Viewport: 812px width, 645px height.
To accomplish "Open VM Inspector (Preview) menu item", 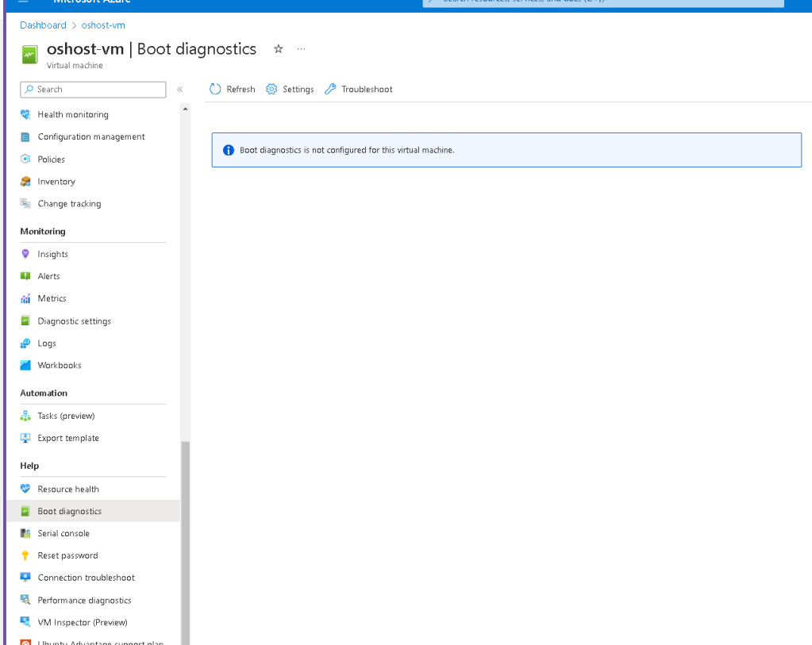I will pos(83,622).
